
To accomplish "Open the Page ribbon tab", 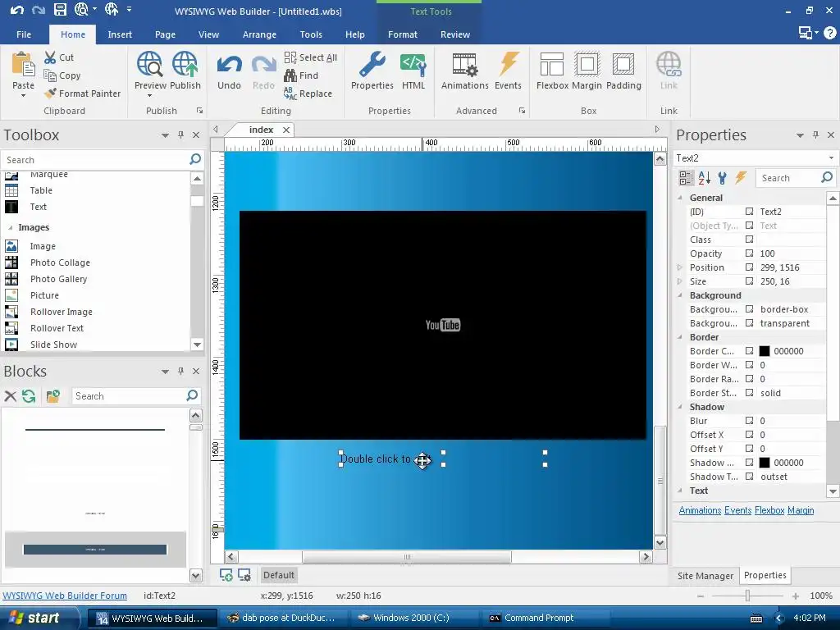I will point(165,34).
